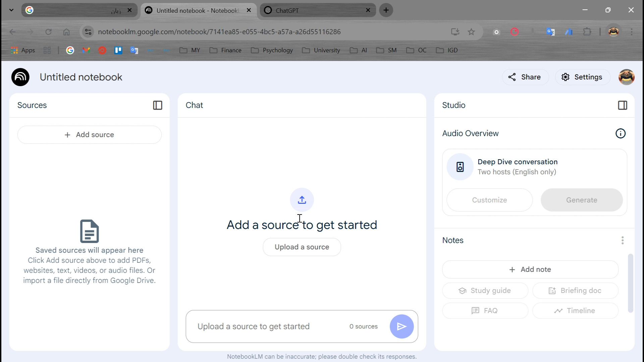Open the Google bookmark icon

tap(70, 50)
